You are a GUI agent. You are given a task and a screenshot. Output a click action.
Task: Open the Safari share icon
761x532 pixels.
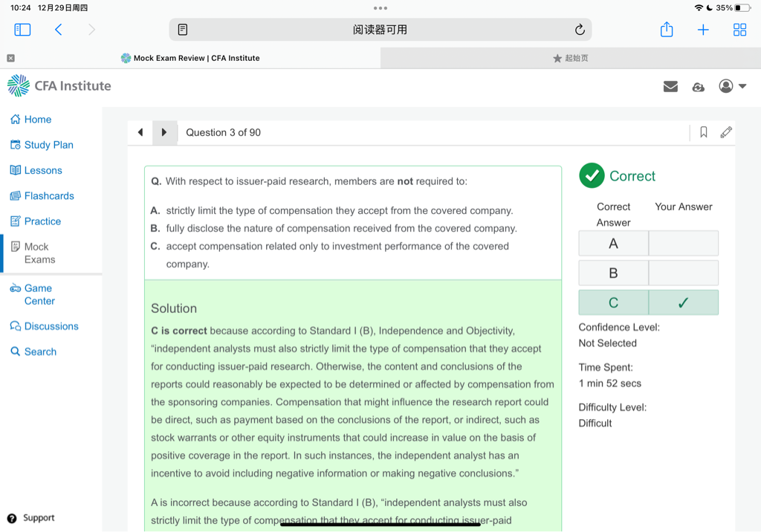point(667,29)
